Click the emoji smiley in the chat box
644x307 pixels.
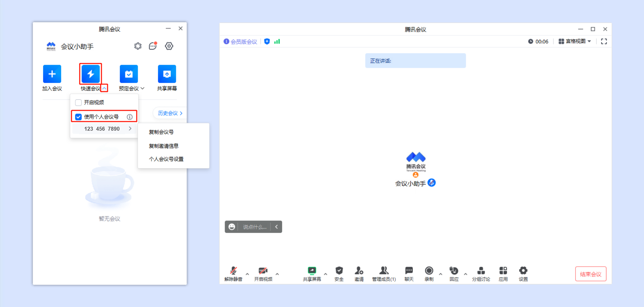coord(232,227)
